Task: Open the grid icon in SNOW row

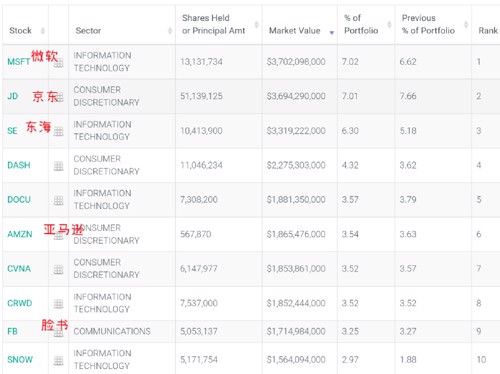Action: tap(58, 360)
